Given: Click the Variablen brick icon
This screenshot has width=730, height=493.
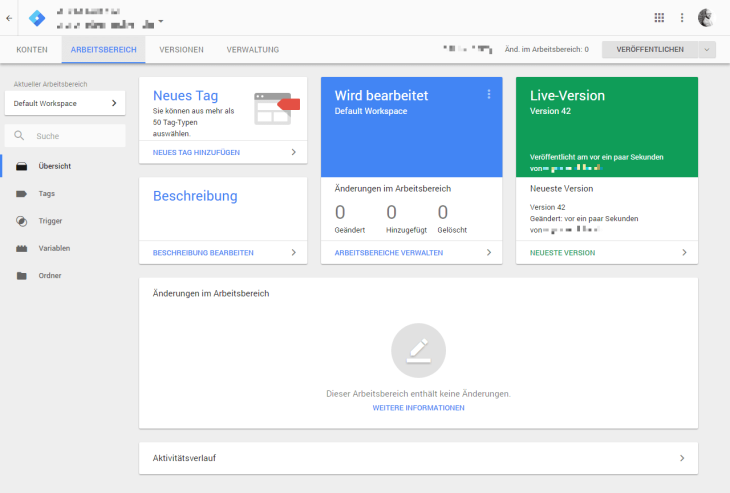Looking at the screenshot, I should 21,249.
